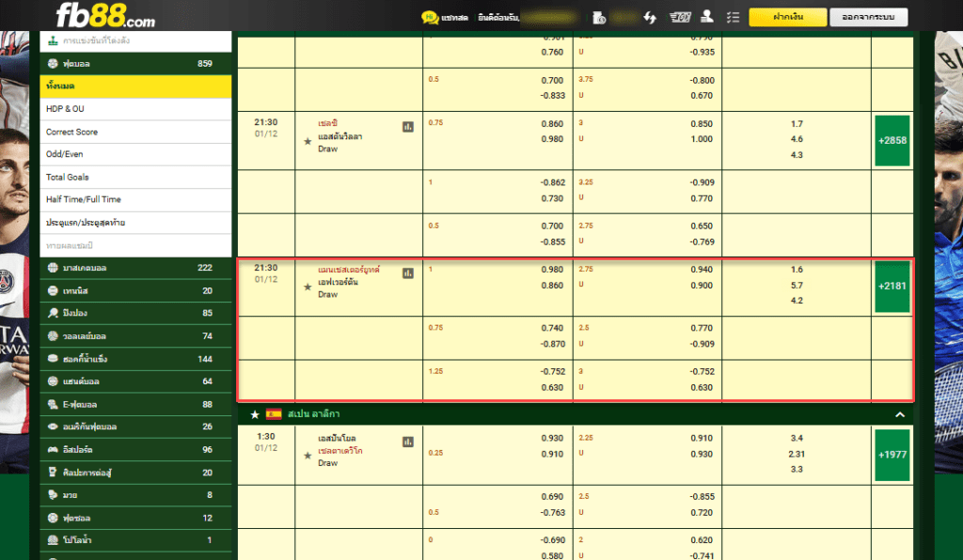Click the เอฟเวอร์ตัน team name
Image resolution: width=963 pixels, height=560 pixels.
coord(338,282)
